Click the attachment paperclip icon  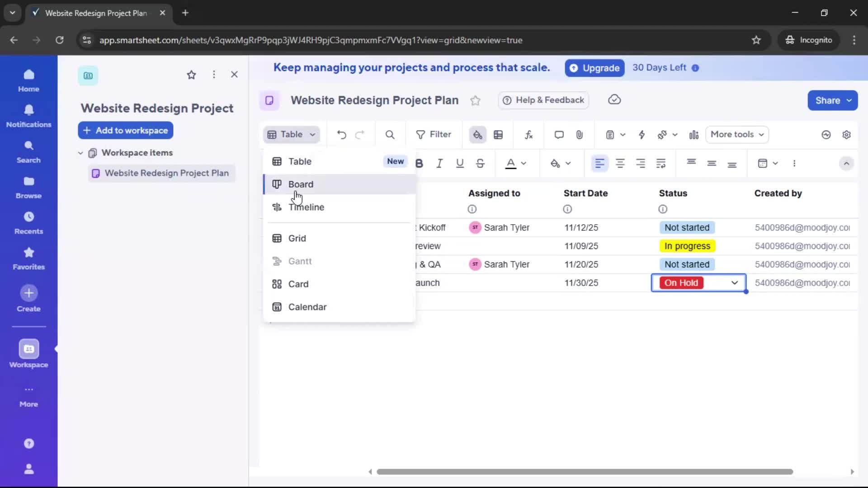(580, 134)
